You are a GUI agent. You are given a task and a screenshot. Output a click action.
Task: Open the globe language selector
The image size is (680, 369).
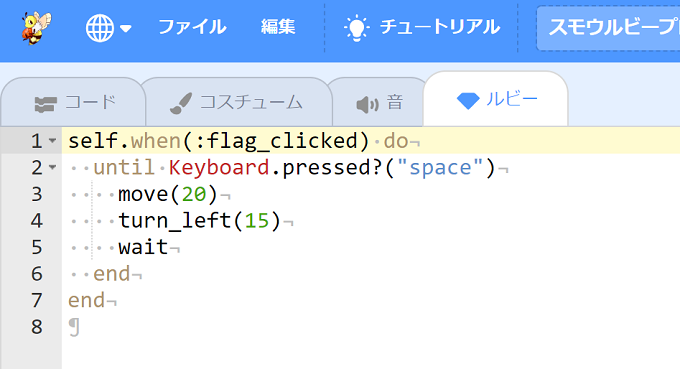[x=100, y=28]
